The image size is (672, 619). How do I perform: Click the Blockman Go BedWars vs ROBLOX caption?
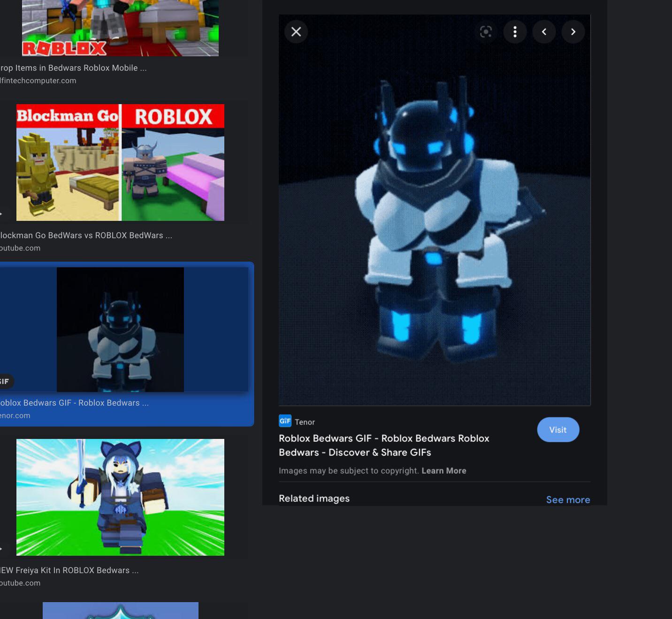(86, 235)
